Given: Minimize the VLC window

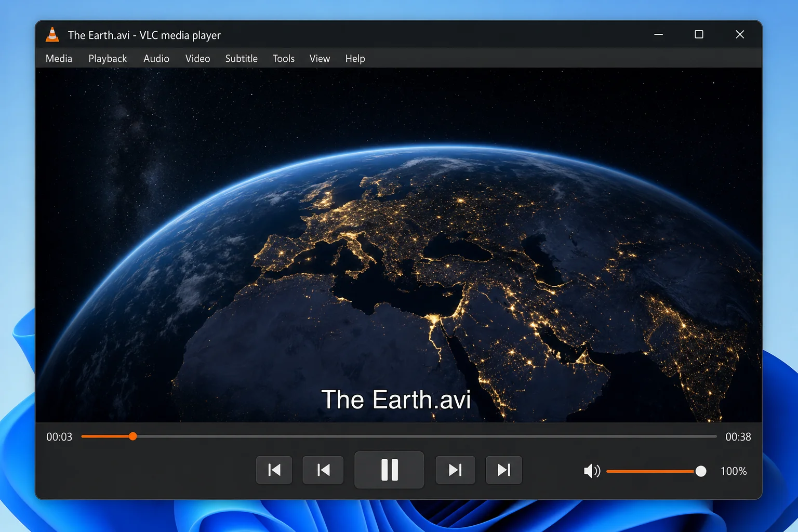Looking at the screenshot, I should click(658, 34).
